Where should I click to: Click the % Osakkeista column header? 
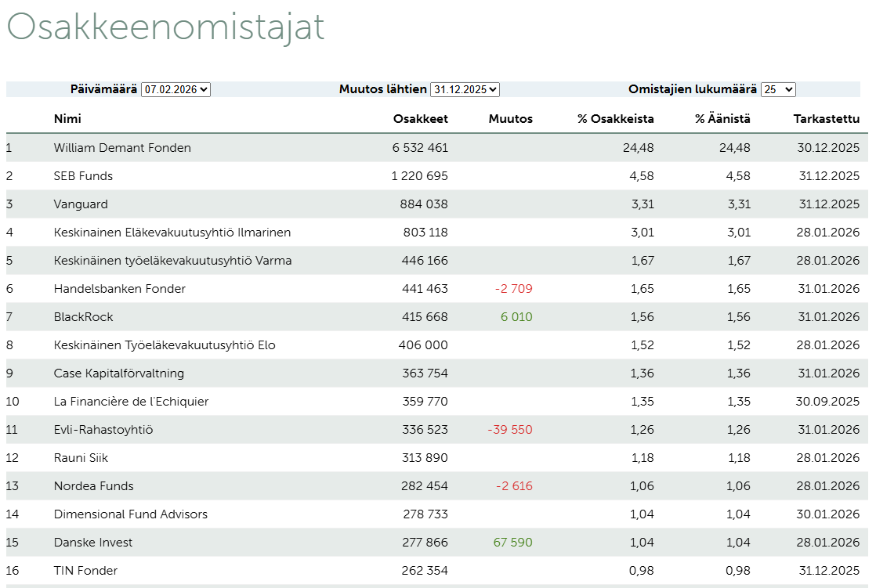click(x=616, y=119)
